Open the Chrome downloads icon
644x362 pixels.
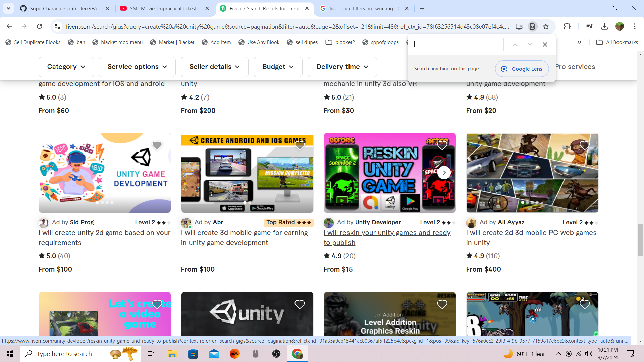pyautogui.click(x=604, y=26)
